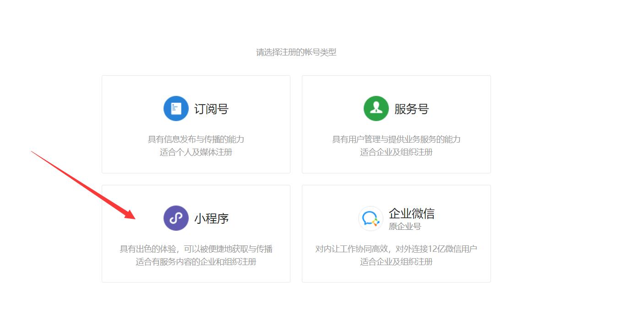
Task: Select the 服务号 title text
Action: [x=411, y=109]
